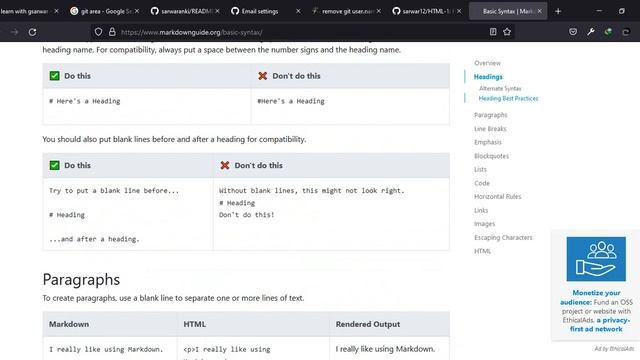Reload the page with the refresh icon

coord(33,32)
